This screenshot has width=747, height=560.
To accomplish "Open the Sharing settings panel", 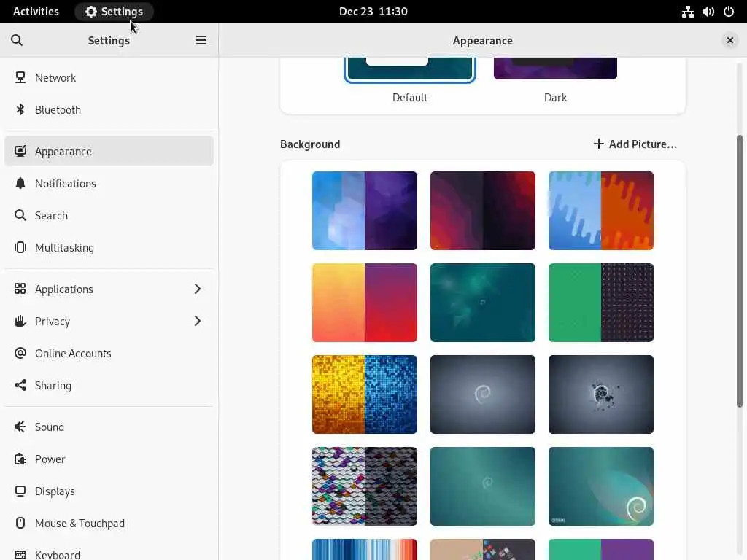I will pos(109,385).
